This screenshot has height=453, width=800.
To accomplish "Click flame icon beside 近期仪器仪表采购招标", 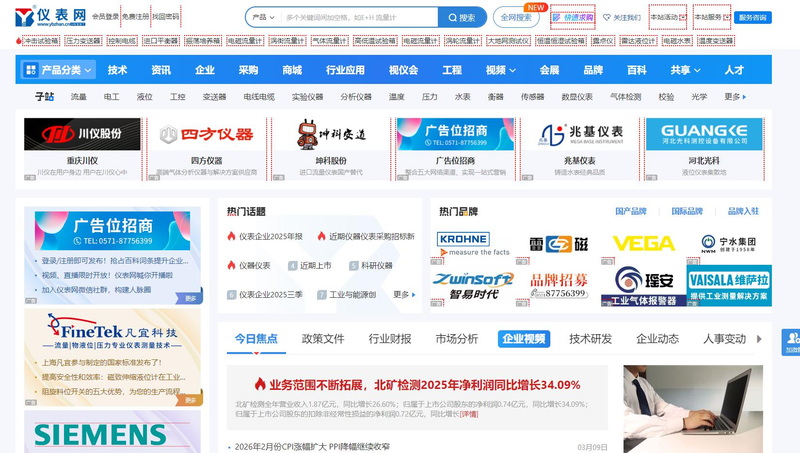I will pos(321,236).
